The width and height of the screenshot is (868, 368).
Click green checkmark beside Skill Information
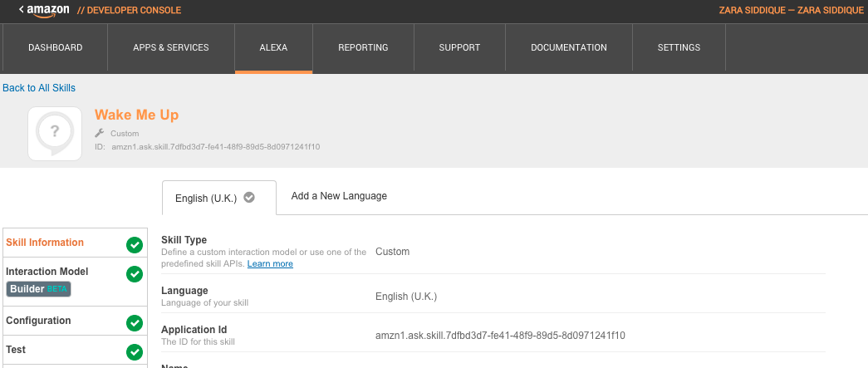[135, 244]
